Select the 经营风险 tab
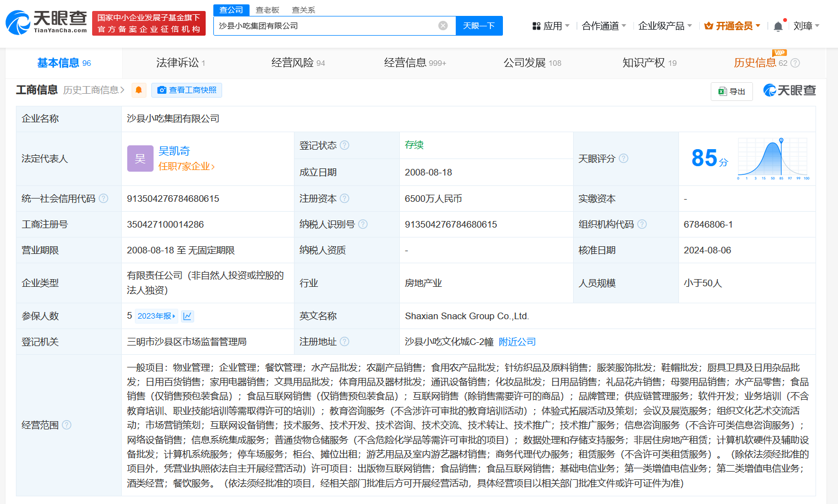This screenshot has height=504, width=838. pyautogui.click(x=298, y=63)
